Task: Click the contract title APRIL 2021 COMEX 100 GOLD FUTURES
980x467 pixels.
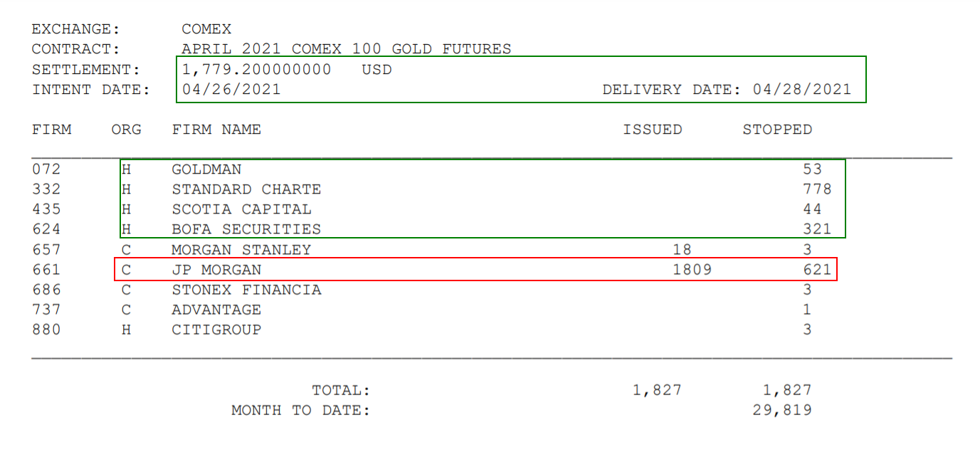Action: [347, 49]
